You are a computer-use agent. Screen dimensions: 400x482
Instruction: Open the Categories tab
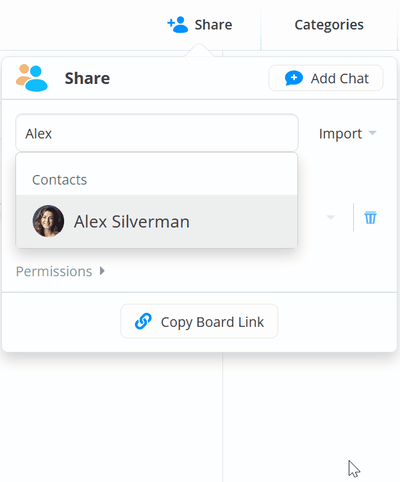point(329,25)
